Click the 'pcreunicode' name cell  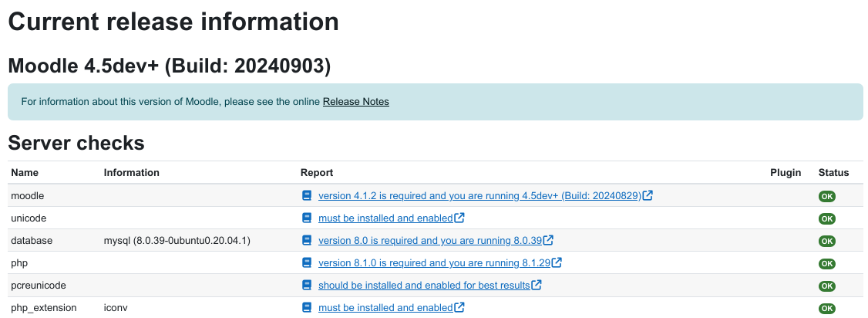pyautogui.click(x=39, y=286)
